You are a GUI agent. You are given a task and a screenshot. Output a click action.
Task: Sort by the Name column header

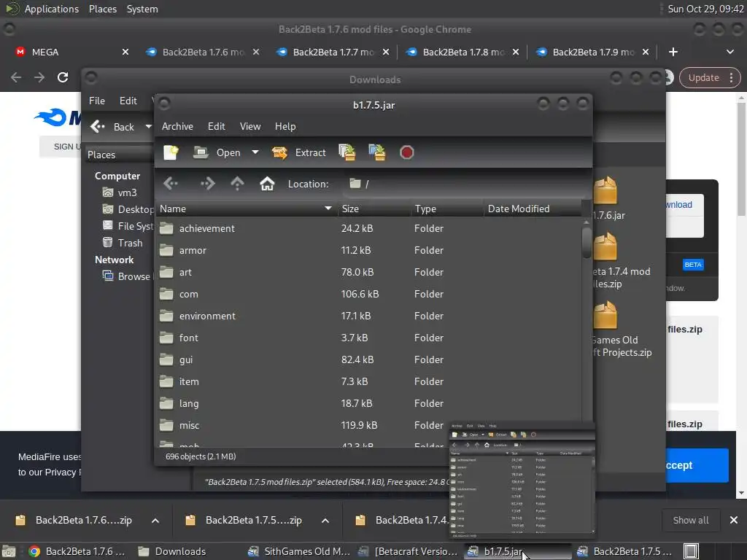click(246, 209)
